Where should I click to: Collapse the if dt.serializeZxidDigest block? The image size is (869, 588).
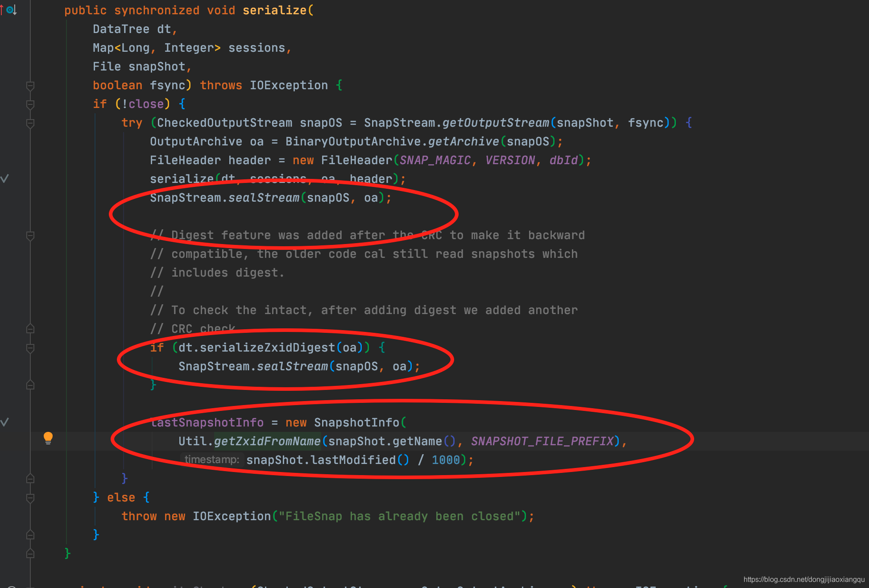pyautogui.click(x=30, y=348)
